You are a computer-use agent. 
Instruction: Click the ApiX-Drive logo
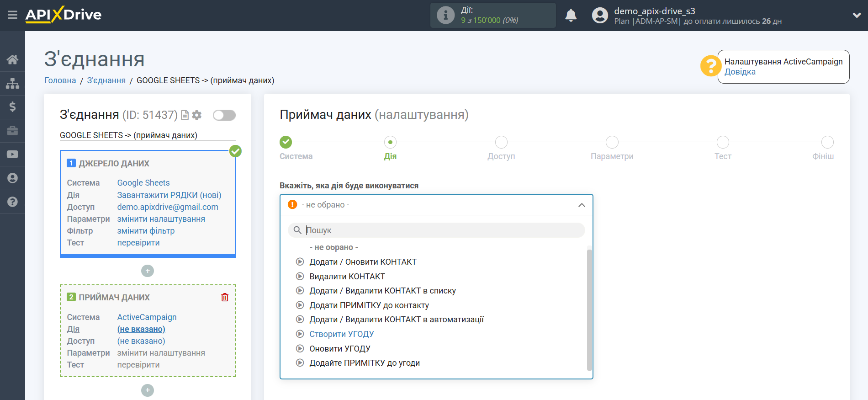pyautogui.click(x=64, y=15)
